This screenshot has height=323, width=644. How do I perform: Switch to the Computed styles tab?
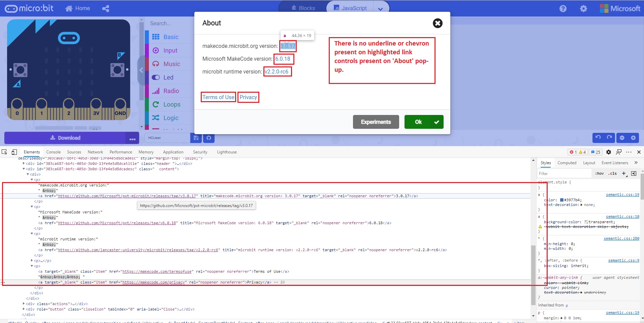567,163
